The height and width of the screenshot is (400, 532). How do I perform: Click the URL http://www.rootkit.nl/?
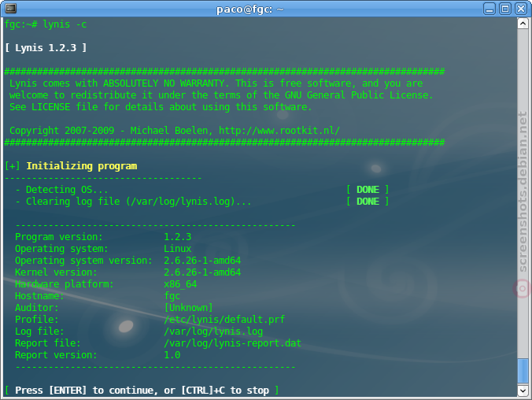279,131
